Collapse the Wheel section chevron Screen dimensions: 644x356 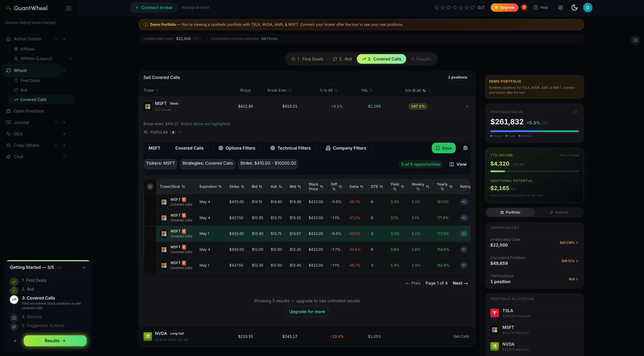pos(64,70)
